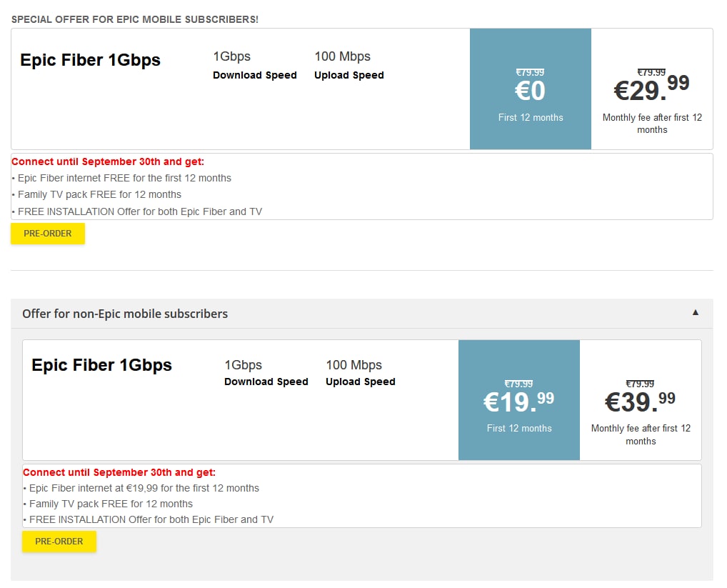The width and height of the screenshot is (727, 588).
Task: Click "Epic Fiber 1Gbps" title in the top offer
Action: coord(90,60)
